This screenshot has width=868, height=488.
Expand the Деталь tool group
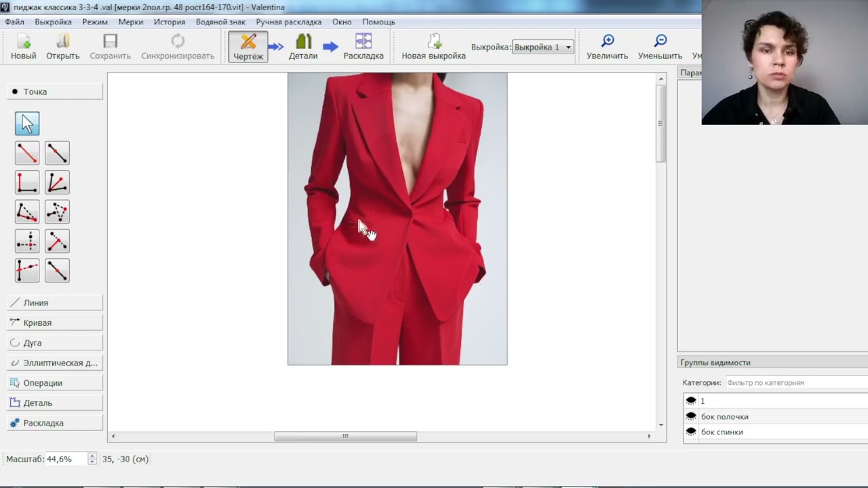pos(55,403)
